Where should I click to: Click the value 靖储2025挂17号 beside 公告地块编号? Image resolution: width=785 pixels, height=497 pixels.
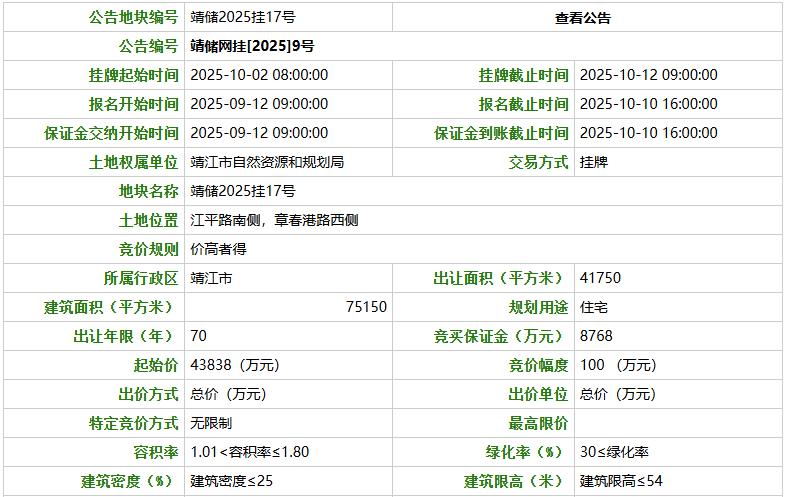(x=243, y=18)
